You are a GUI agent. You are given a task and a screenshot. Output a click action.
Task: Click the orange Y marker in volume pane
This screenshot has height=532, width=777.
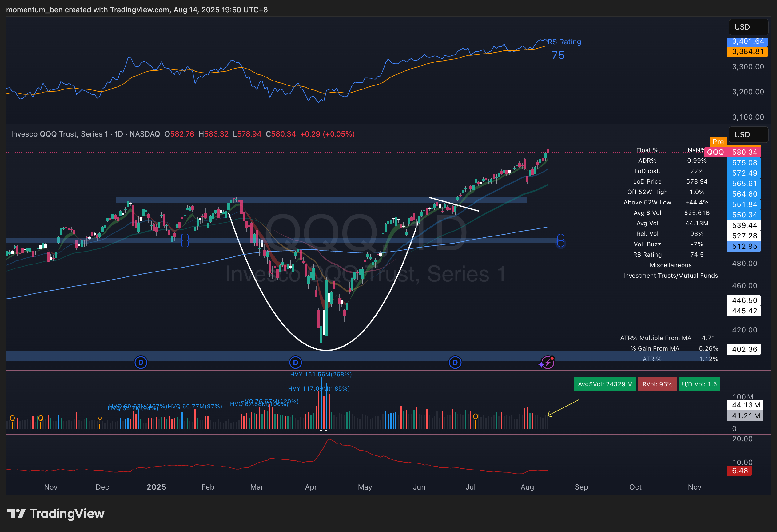click(x=100, y=420)
